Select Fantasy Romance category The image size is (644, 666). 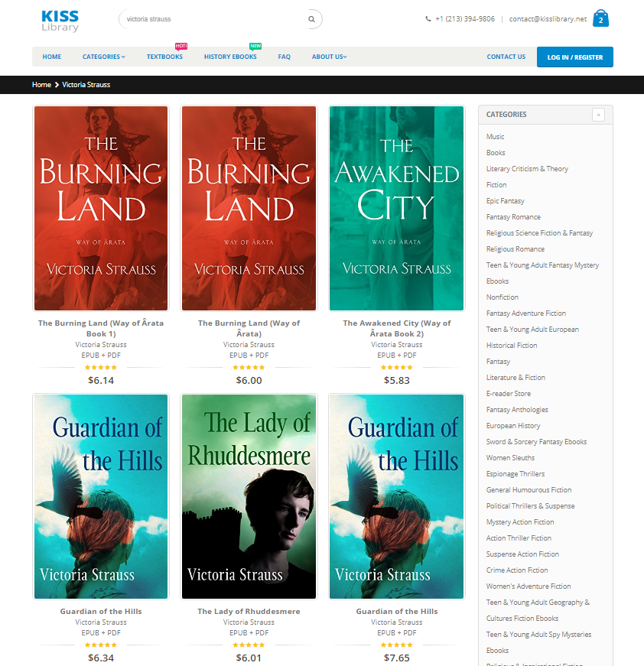point(513,217)
